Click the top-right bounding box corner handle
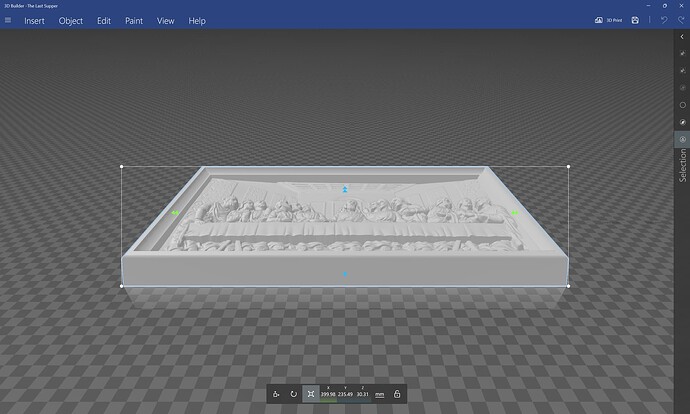The image size is (690, 414). tap(569, 167)
